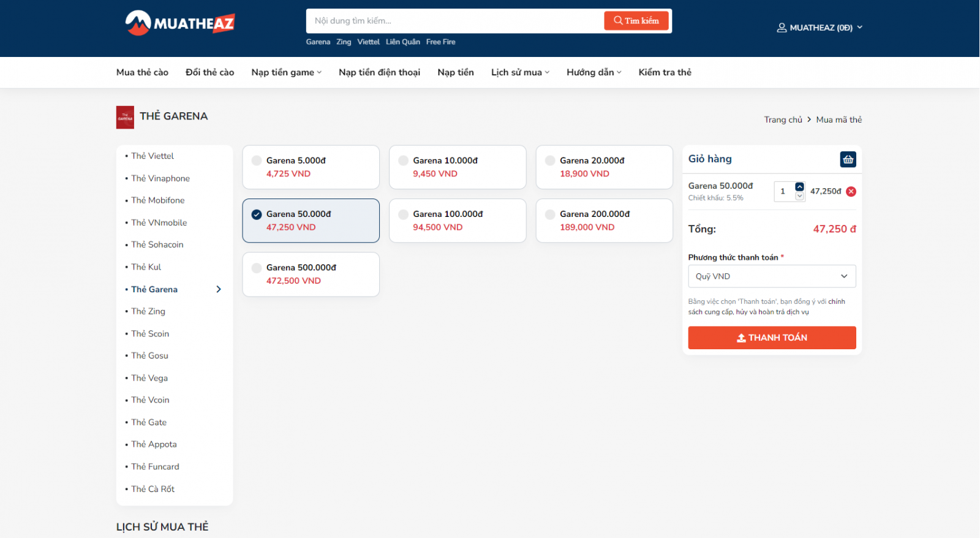The height and width of the screenshot is (538, 980).
Task: Click the Zing quick search link
Action: pyautogui.click(x=344, y=42)
